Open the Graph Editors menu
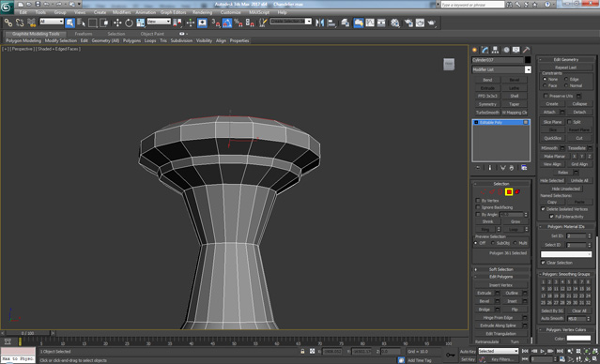600x364 pixels. (x=173, y=12)
